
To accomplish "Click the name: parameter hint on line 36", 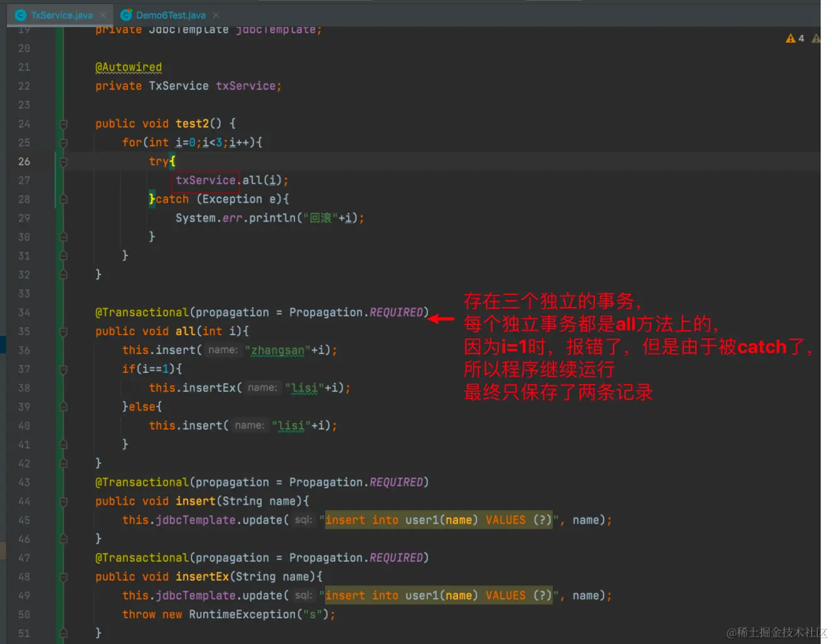I will (x=223, y=350).
